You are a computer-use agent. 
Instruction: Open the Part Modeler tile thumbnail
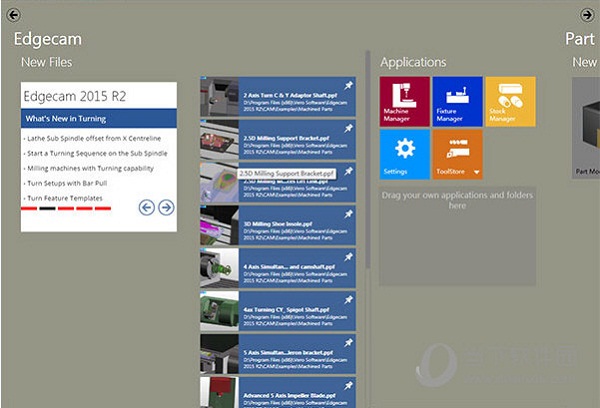click(x=586, y=127)
